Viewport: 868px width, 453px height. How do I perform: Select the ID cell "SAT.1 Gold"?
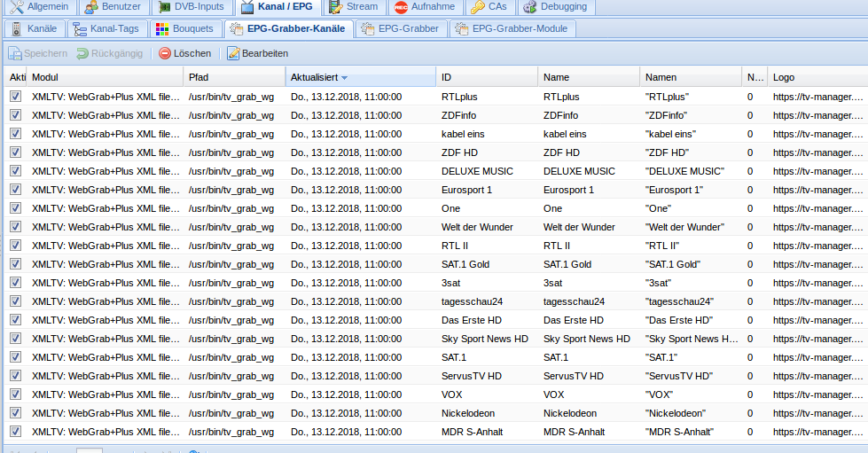465,264
